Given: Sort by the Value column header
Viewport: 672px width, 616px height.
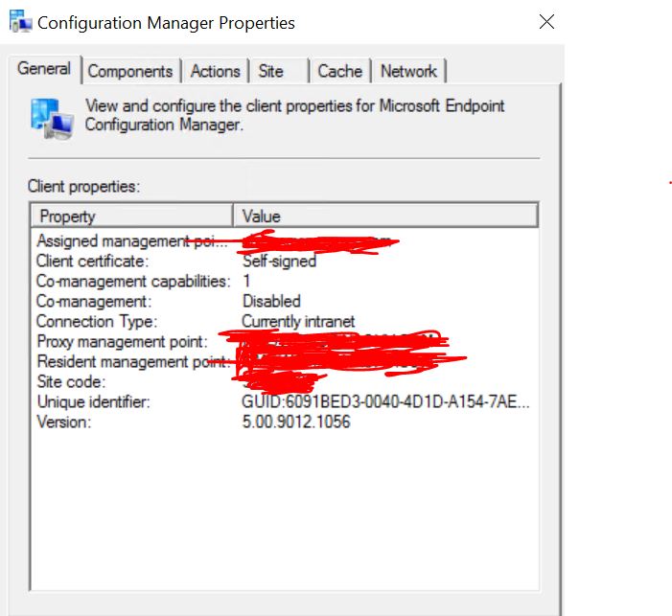Looking at the screenshot, I should pyautogui.click(x=385, y=216).
